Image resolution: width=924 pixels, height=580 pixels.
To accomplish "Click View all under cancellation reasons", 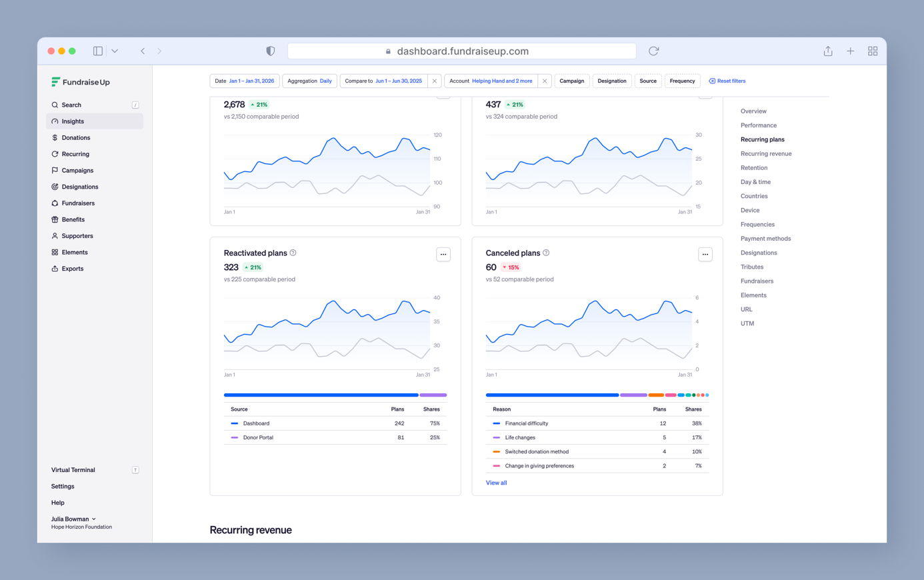I will (x=496, y=483).
